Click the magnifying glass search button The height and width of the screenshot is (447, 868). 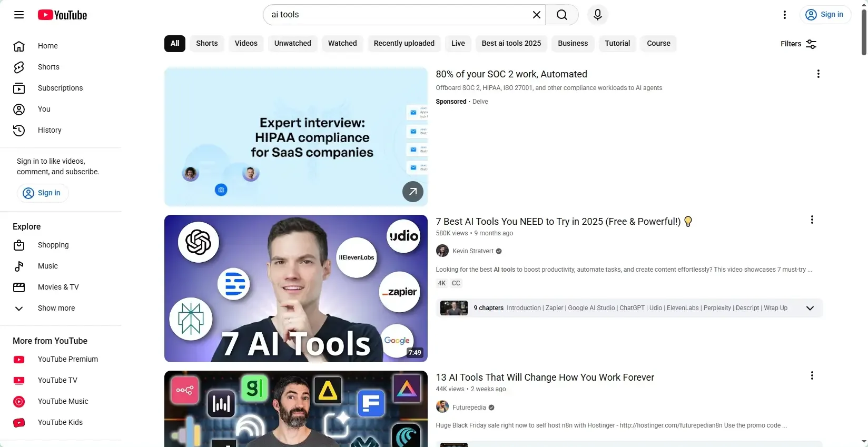[562, 15]
